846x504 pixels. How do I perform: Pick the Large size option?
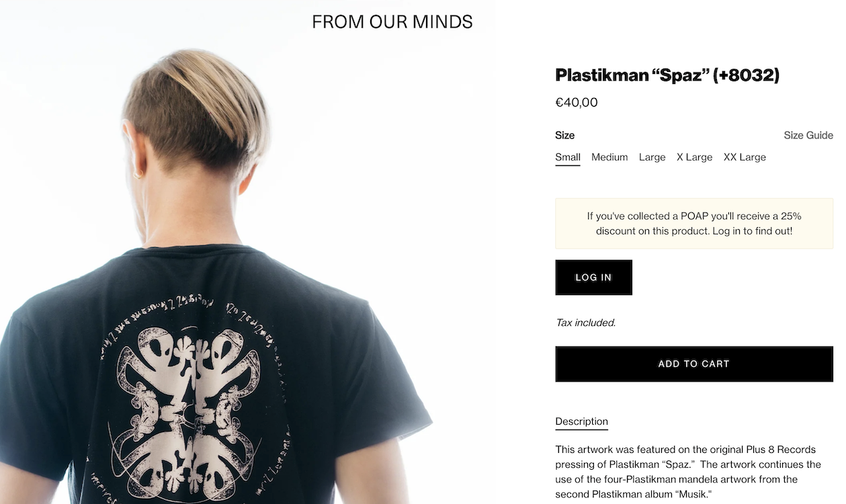(x=652, y=157)
